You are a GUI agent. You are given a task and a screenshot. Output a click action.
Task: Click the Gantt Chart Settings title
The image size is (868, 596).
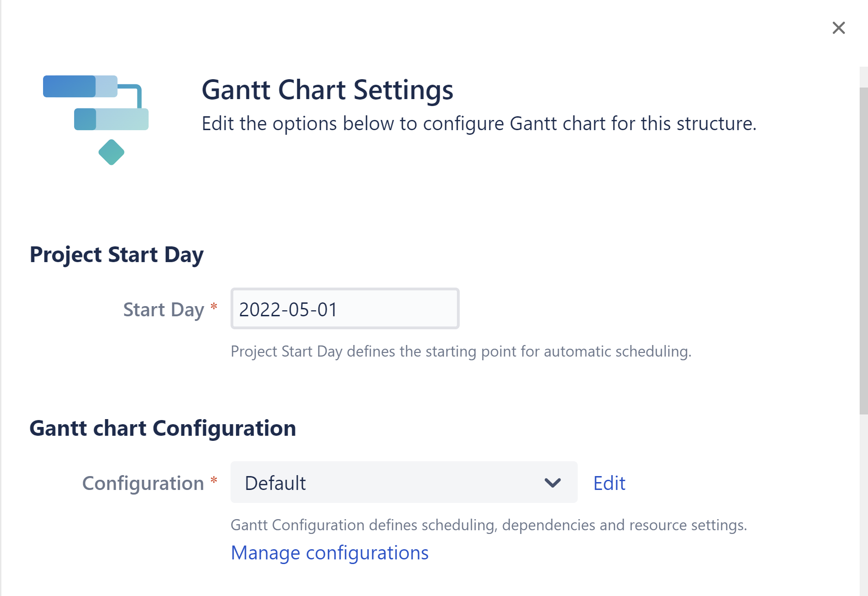coord(327,89)
